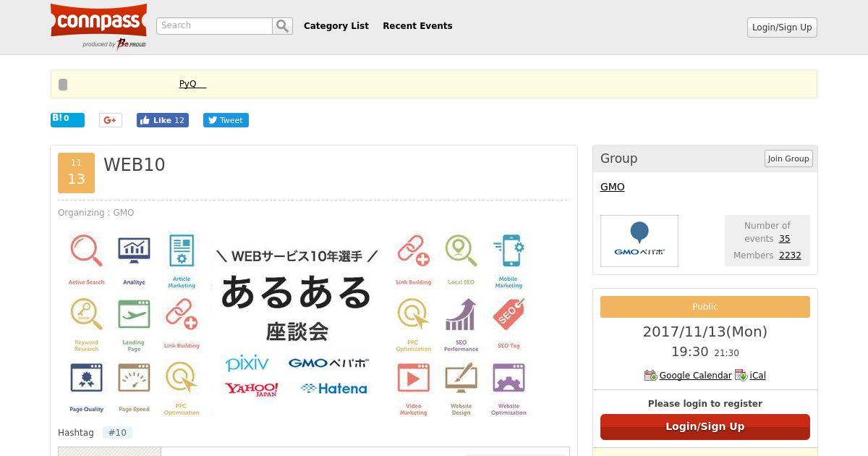Share via the Google+ button

[x=111, y=120]
